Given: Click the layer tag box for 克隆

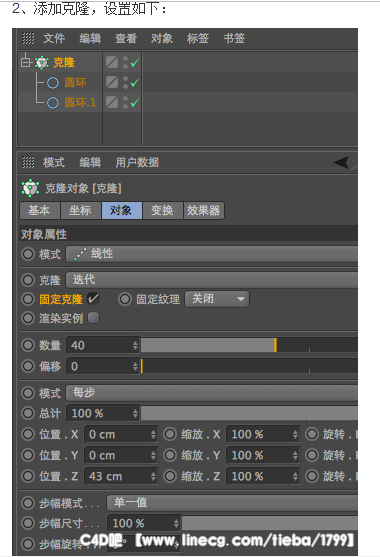Looking at the screenshot, I should (x=112, y=63).
